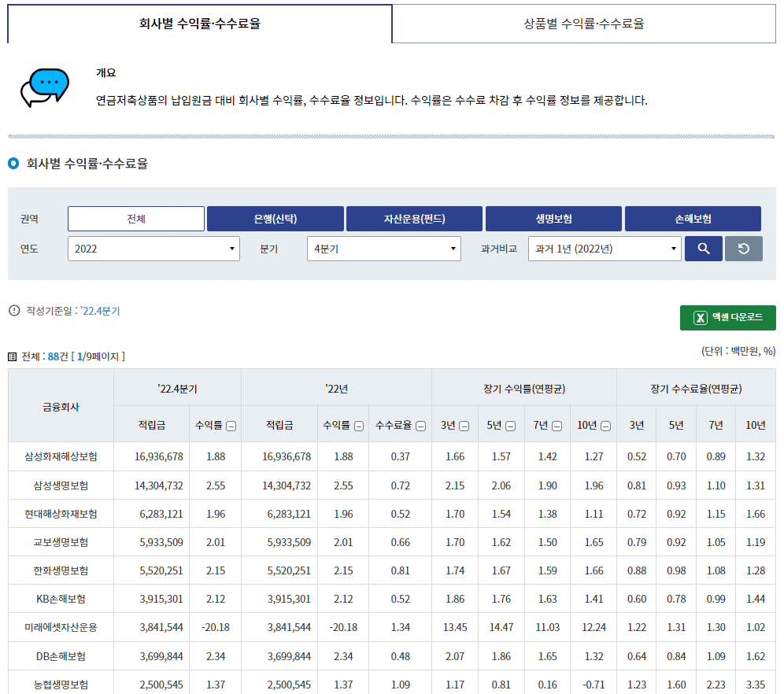Click the search magnifier icon

click(x=703, y=248)
